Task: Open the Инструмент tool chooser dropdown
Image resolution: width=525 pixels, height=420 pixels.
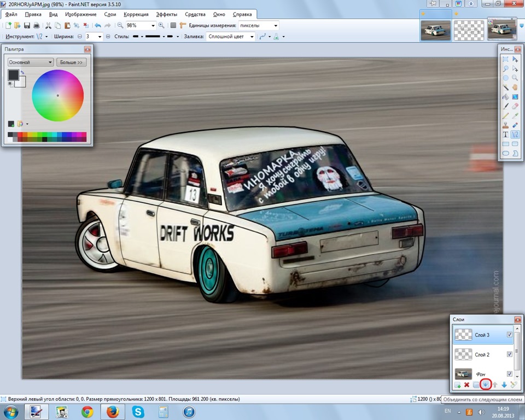Action: point(46,37)
